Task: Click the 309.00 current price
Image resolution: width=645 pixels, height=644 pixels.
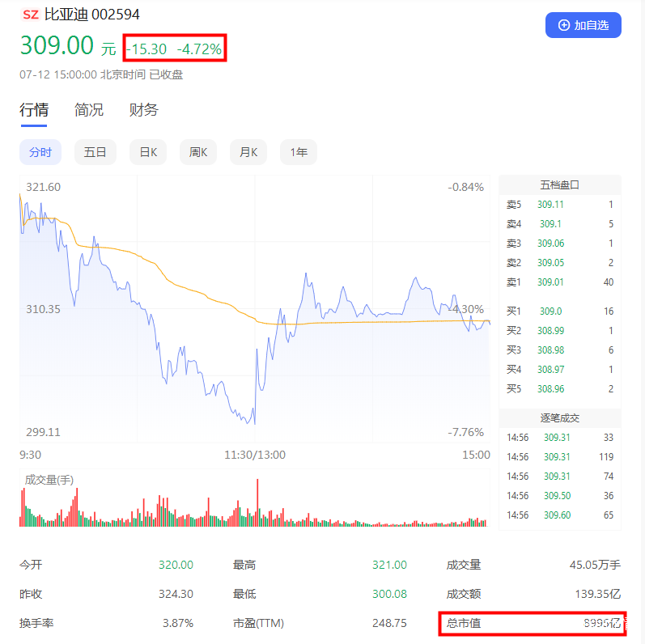Action: pos(57,45)
